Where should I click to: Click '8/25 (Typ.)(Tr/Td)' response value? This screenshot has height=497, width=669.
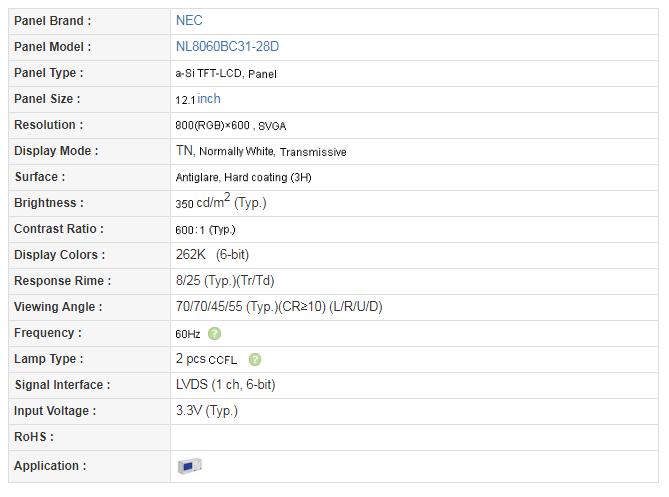225,281
